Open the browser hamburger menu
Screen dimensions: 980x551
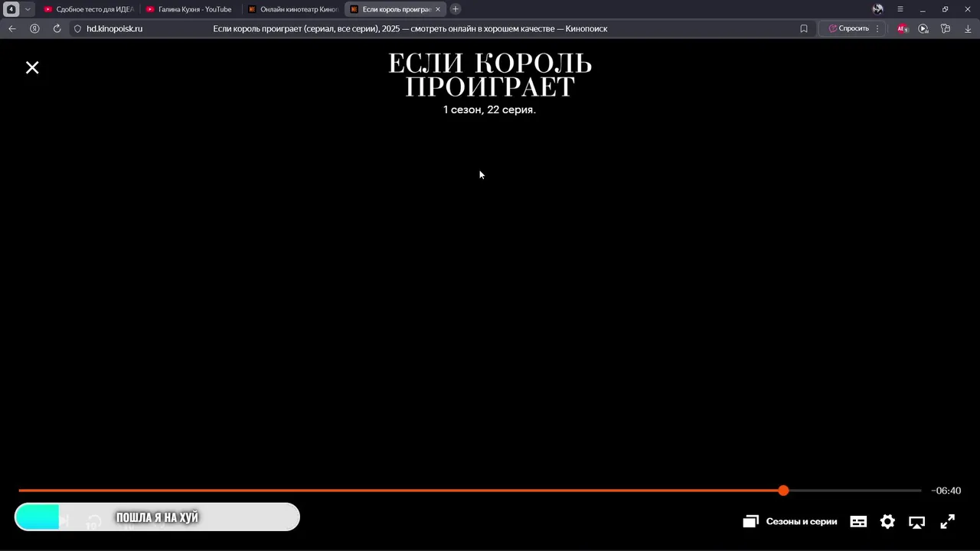click(900, 9)
